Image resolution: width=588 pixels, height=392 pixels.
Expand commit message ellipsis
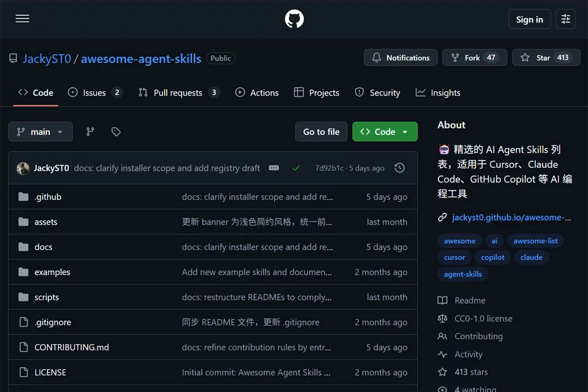tap(274, 168)
